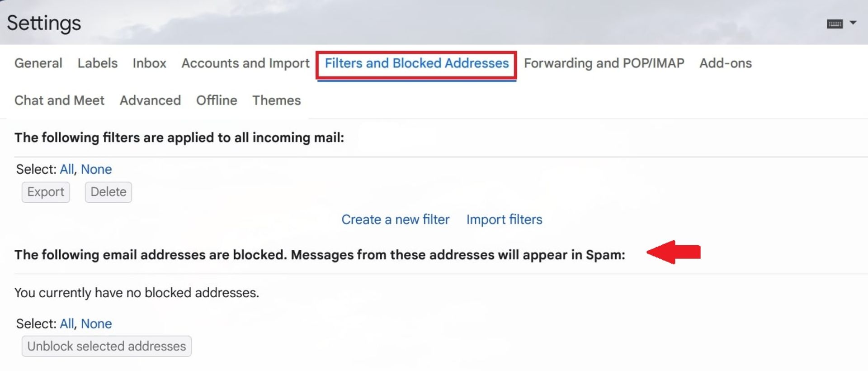Go to the Inbox settings tab
This screenshot has height=371, width=868.
(x=149, y=63)
